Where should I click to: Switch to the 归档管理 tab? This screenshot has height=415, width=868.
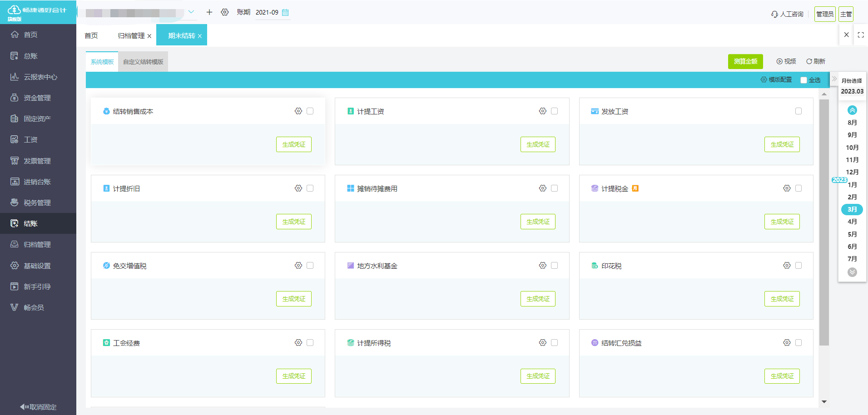tap(131, 35)
